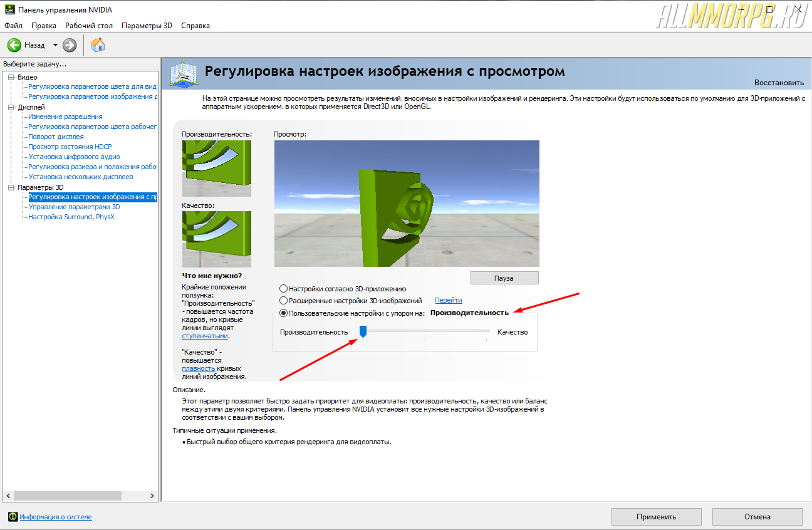Click the system information icon at bottom left
Screen dimensions: 812x530
click(x=13, y=517)
